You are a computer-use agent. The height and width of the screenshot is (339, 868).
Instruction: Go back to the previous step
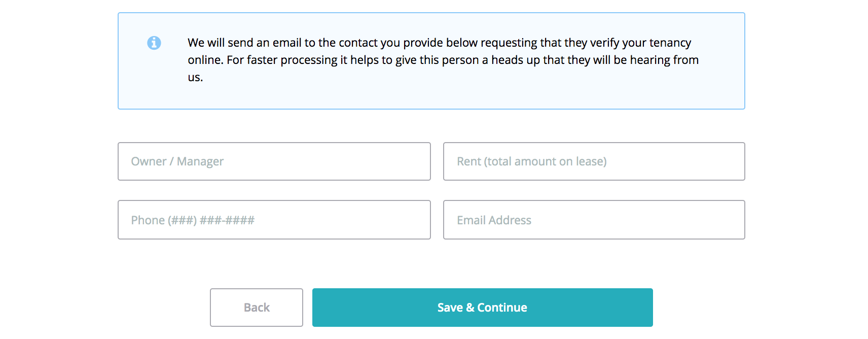click(x=257, y=308)
